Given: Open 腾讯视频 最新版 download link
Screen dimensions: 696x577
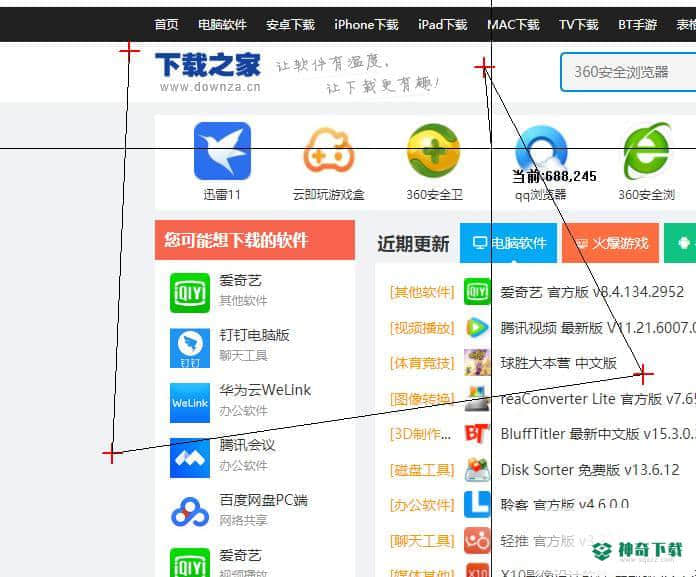Looking at the screenshot, I should [598, 328].
